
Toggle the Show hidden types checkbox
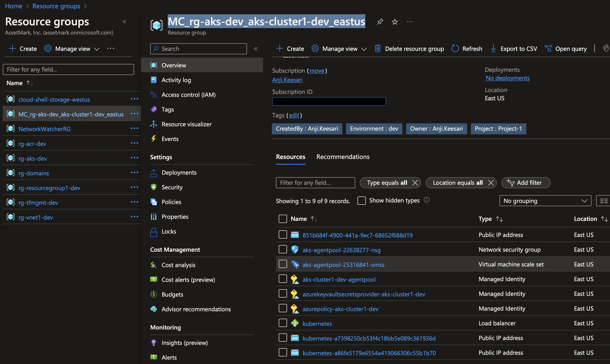pos(361,201)
